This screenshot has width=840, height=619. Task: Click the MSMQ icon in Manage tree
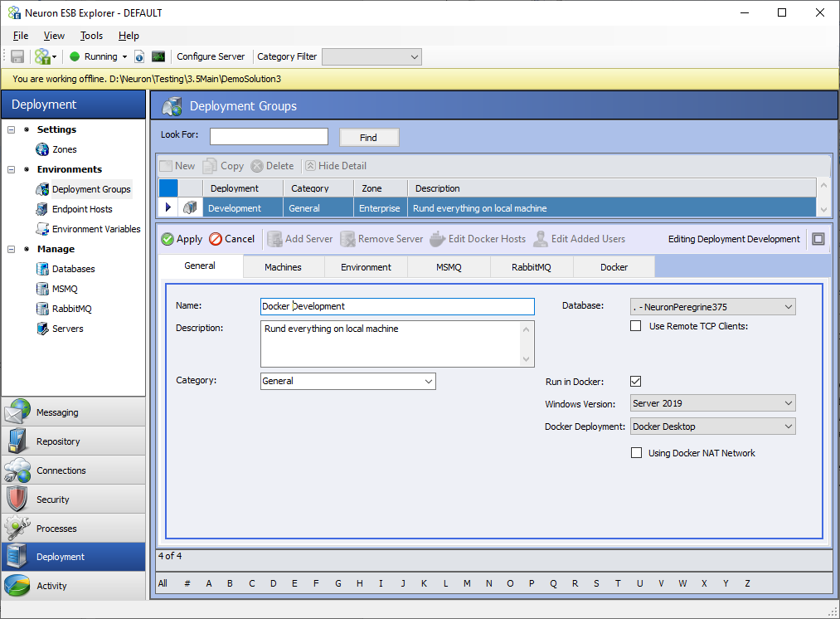coord(42,289)
